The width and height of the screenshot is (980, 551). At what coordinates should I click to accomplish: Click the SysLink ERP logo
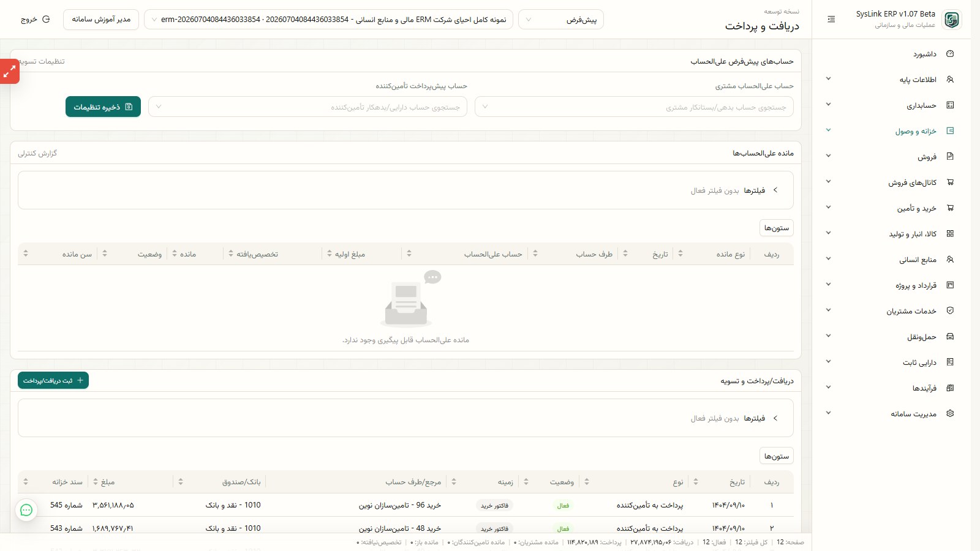click(x=951, y=20)
